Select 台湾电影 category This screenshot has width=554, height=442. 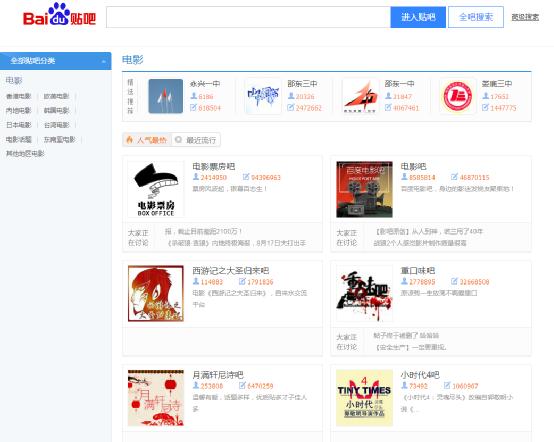[x=56, y=125]
